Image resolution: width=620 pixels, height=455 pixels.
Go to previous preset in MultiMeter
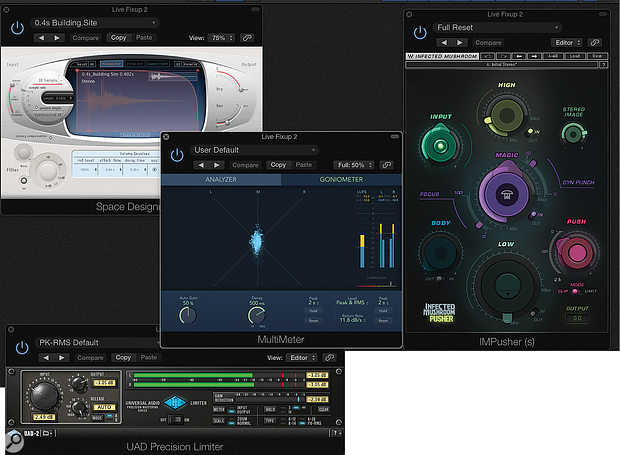201,165
